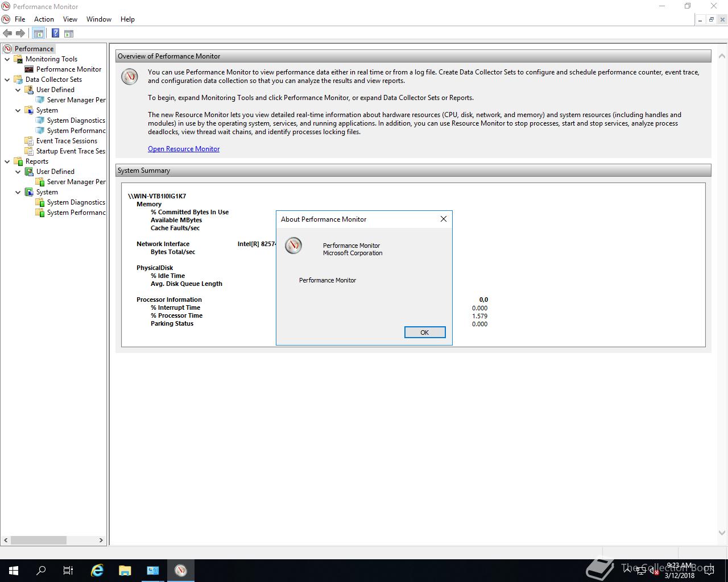
Task: Collapse the Reports tree node
Action: [7, 161]
